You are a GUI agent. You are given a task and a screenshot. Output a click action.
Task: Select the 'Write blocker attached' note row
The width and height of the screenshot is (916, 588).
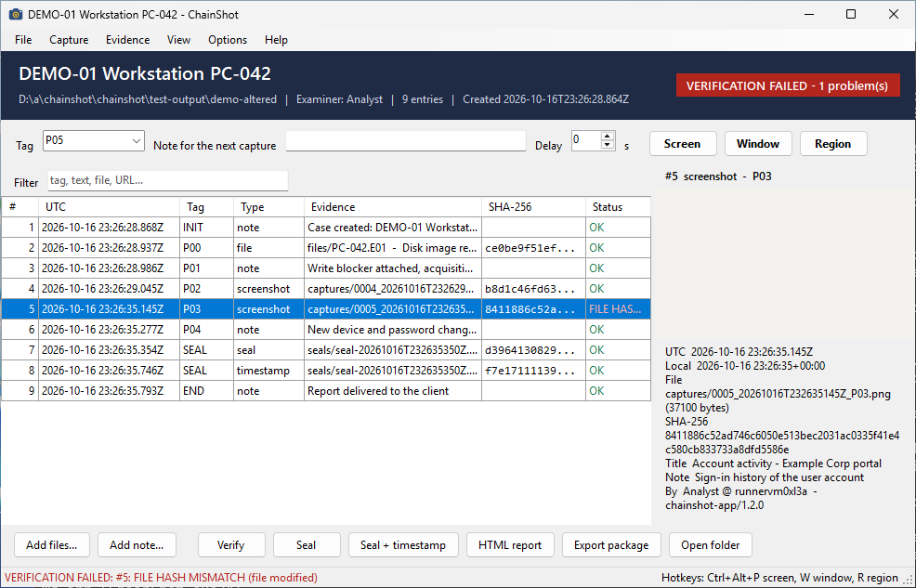click(326, 268)
